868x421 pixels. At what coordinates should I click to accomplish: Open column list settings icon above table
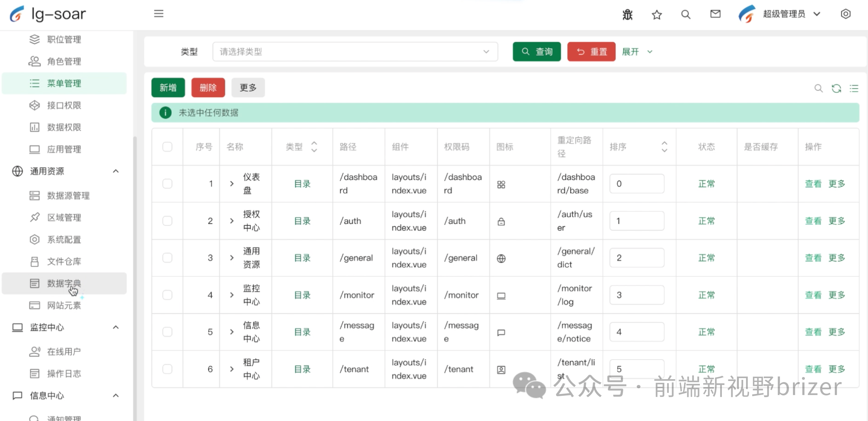coord(854,88)
